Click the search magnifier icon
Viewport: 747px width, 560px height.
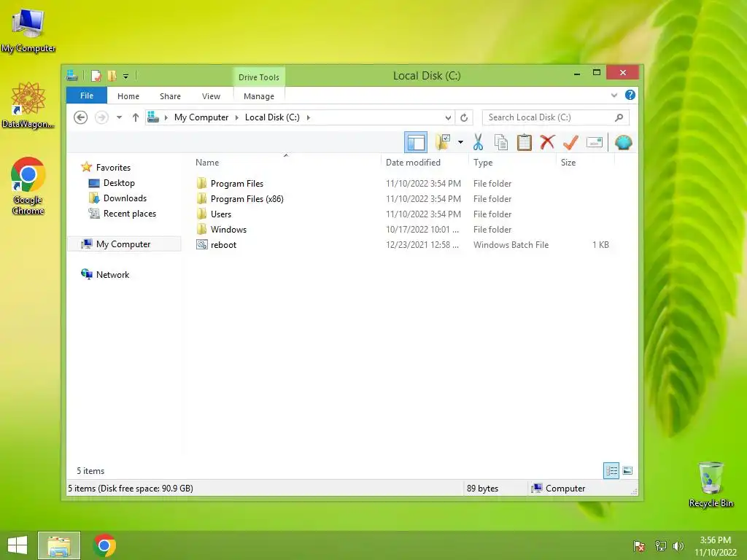(619, 117)
